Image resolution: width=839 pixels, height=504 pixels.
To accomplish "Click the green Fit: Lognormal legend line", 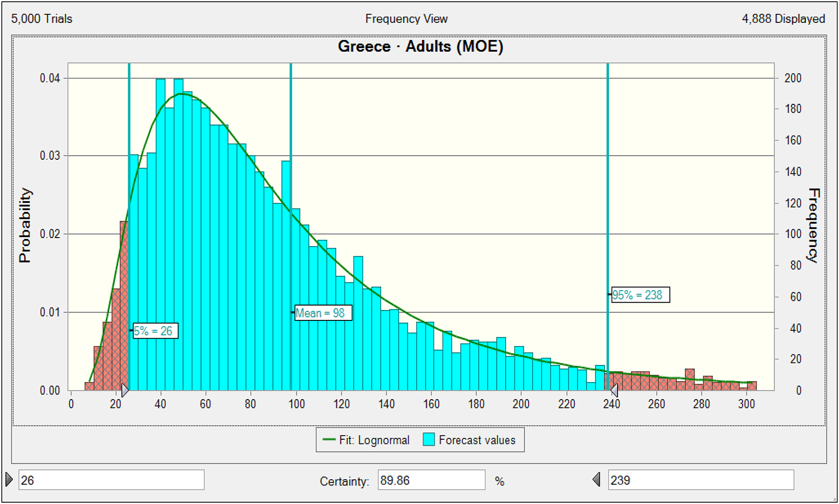I will click(329, 440).
